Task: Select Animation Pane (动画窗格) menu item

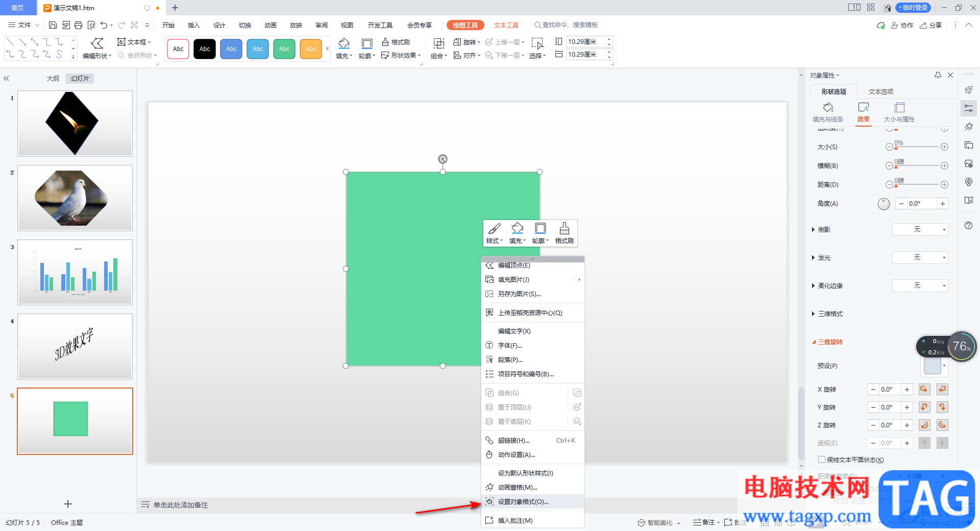Action: point(533,487)
